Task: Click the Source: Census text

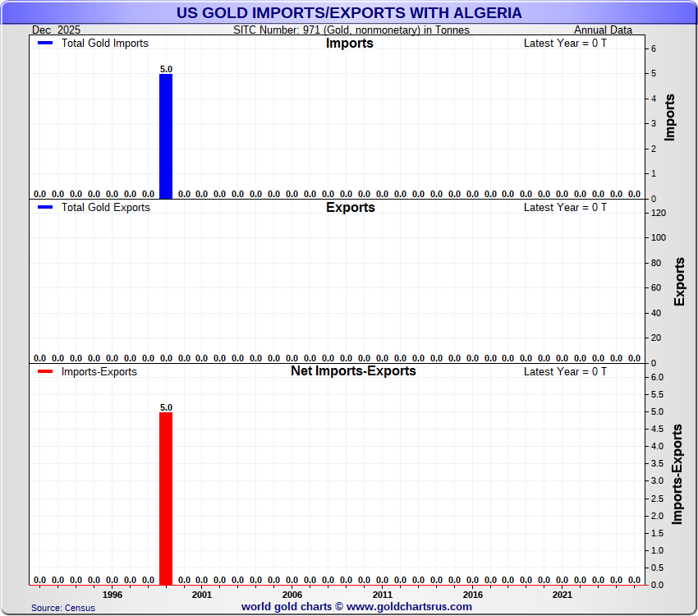Action: (x=63, y=608)
